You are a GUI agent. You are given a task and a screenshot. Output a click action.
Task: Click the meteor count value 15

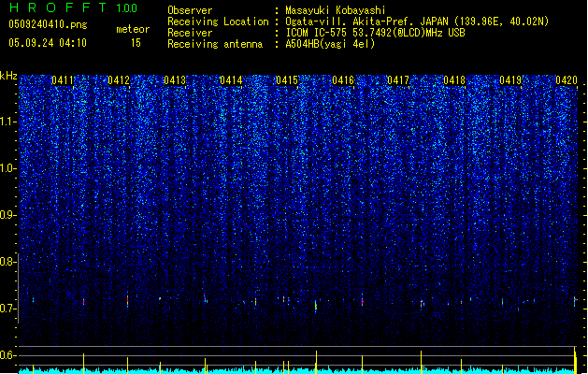(136, 43)
